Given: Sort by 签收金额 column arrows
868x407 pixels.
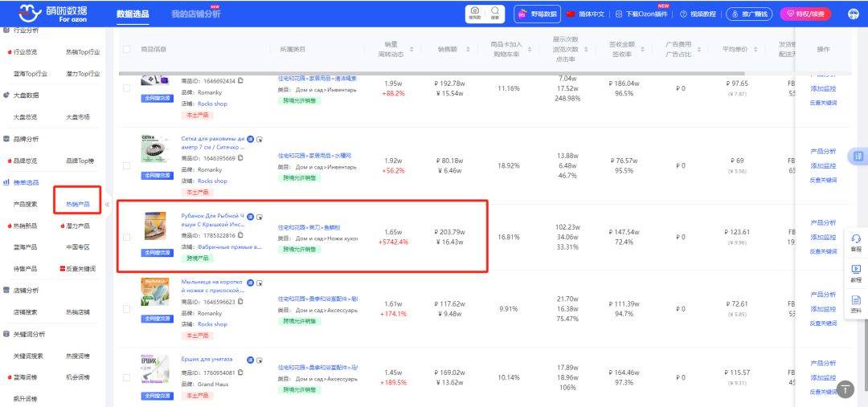Looking at the screenshot, I should coord(642,49).
